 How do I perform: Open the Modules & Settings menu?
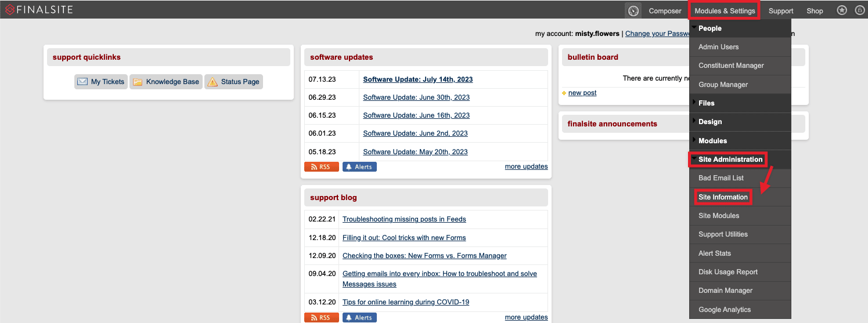725,10
